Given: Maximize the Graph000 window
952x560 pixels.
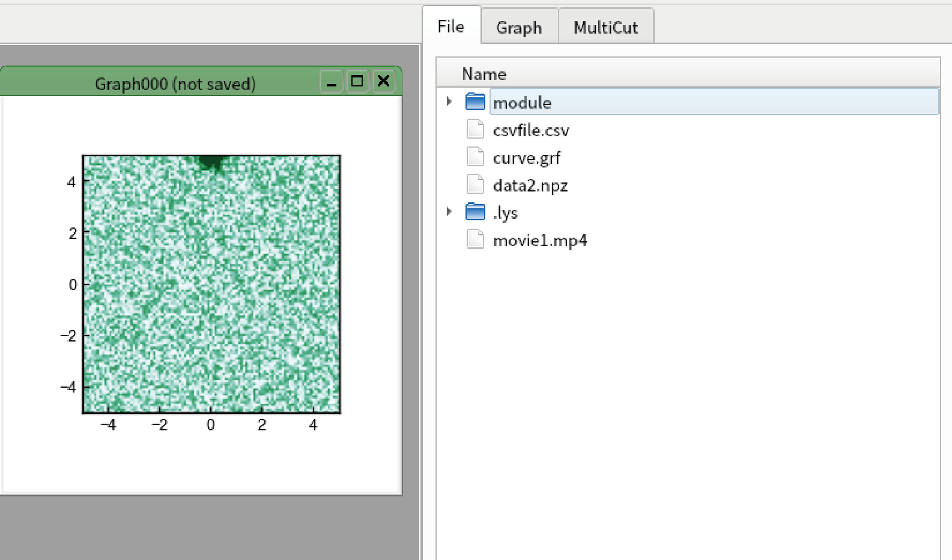Looking at the screenshot, I should [357, 81].
